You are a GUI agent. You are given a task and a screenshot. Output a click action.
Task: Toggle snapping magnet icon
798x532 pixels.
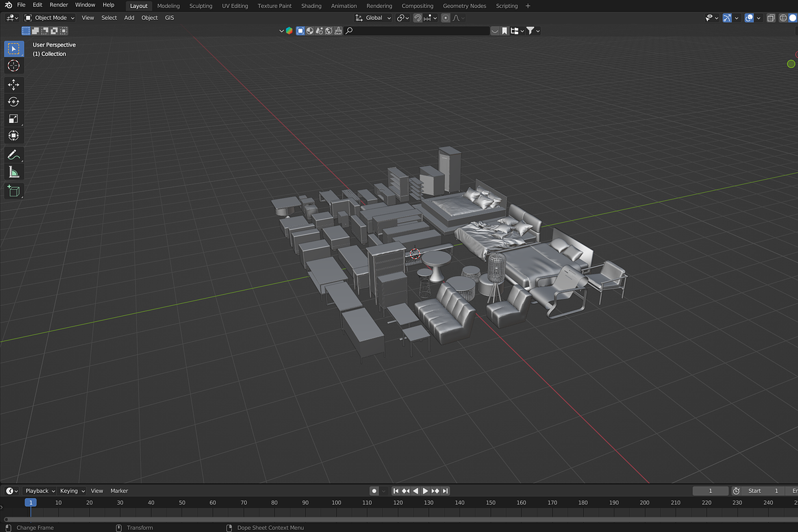[418, 18]
